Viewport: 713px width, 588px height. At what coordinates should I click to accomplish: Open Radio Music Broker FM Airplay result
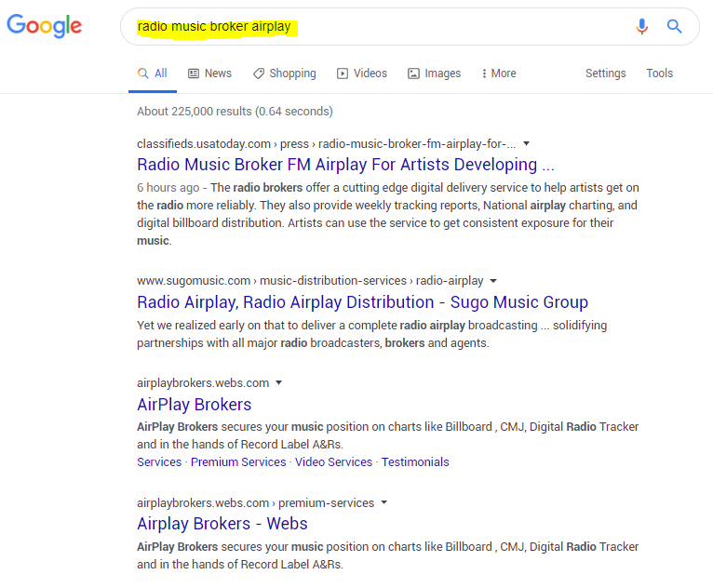(x=345, y=165)
